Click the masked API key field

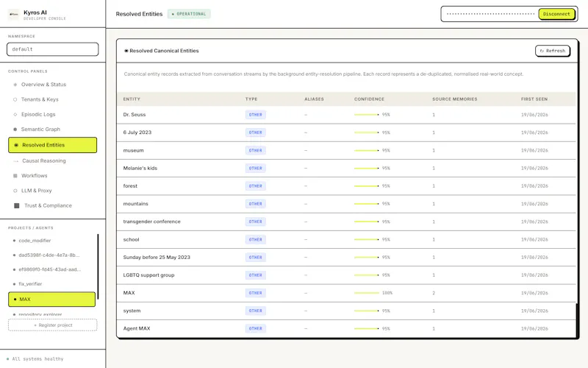coord(490,14)
